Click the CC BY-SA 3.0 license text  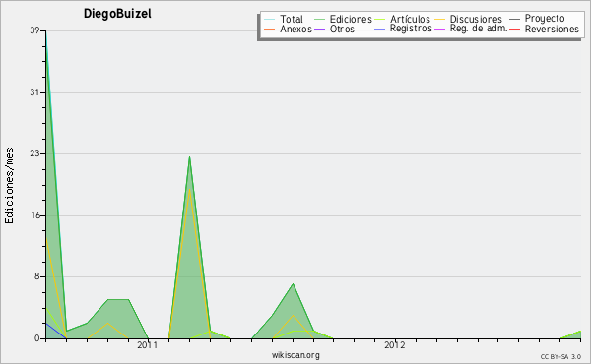(x=560, y=356)
